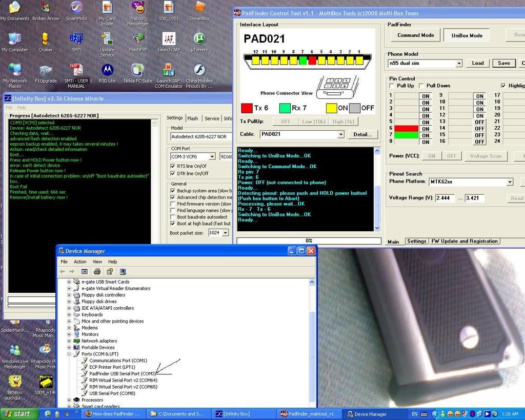The width and height of the screenshot is (525, 420).
Task: Open the View menu in Device Manager
Action: [x=97, y=262]
